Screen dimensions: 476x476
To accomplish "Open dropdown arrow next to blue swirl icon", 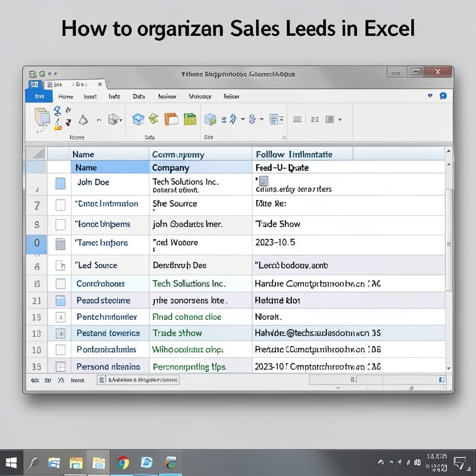I will (x=242, y=119).
